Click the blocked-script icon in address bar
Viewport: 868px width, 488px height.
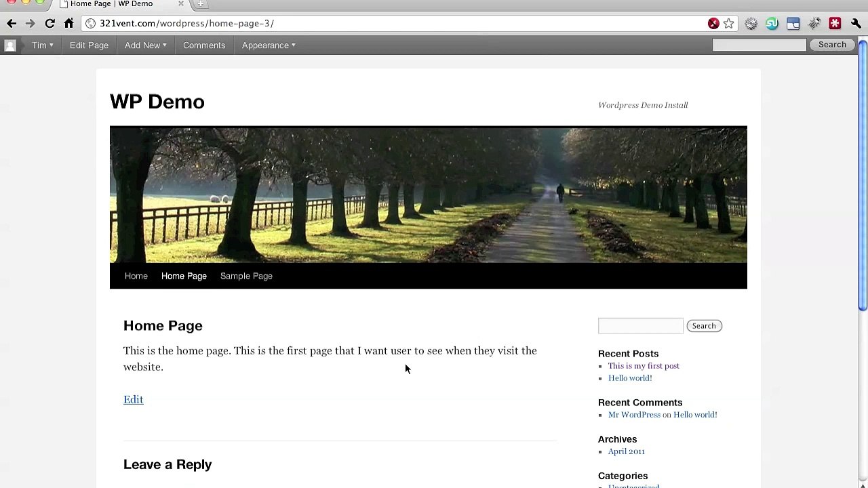[713, 23]
